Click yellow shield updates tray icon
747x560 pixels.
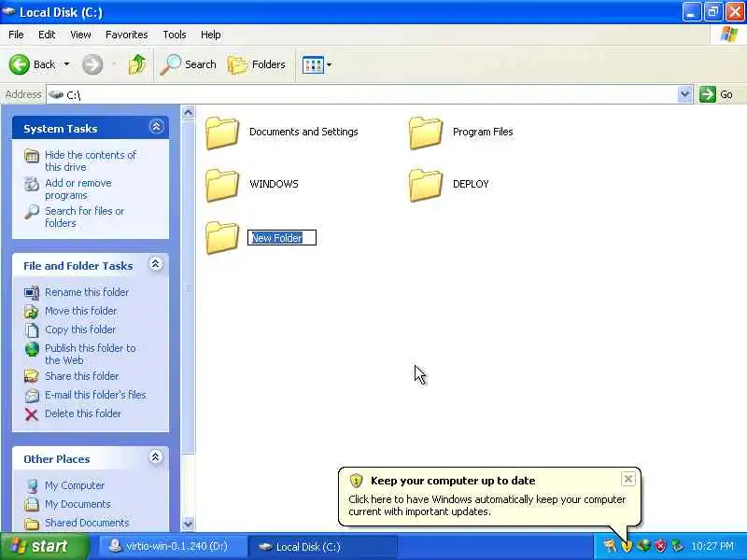[627, 546]
